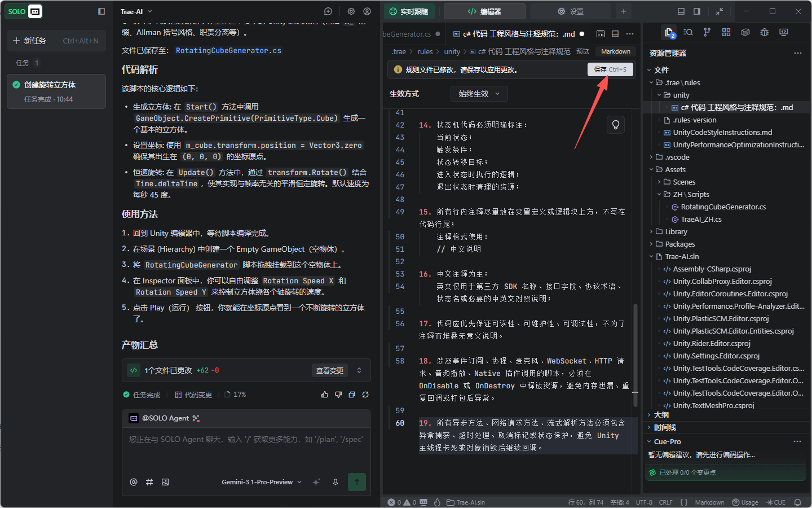This screenshot has width=812, height=508.
Task: Click the 预览 preview link in breadcrumb
Action: click(x=582, y=51)
